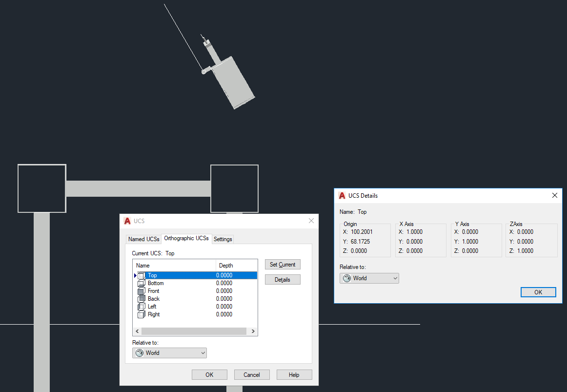567x392 pixels.
Task: Click the globe icon in UCS Details dialog
Action: click(x=348, y=278)
